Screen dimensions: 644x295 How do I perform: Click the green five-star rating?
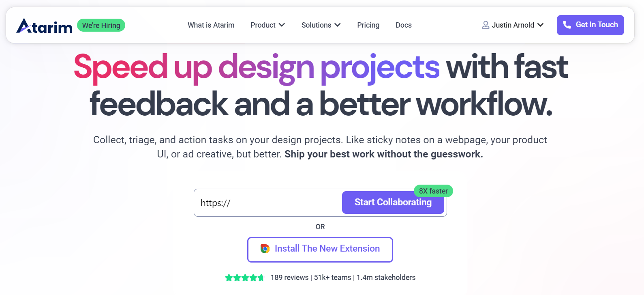pyautogui.click(x=244, y=278)
